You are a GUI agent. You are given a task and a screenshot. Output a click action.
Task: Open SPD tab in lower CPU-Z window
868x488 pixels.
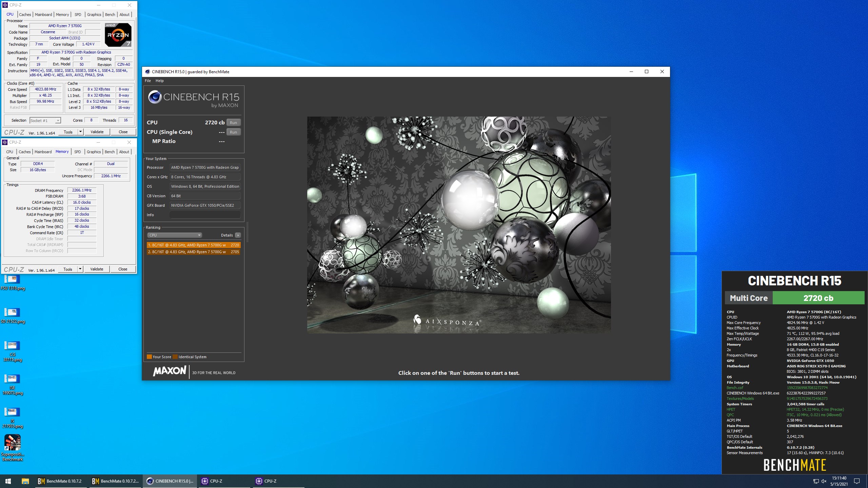pyautogui.click(x=77, y=152)
